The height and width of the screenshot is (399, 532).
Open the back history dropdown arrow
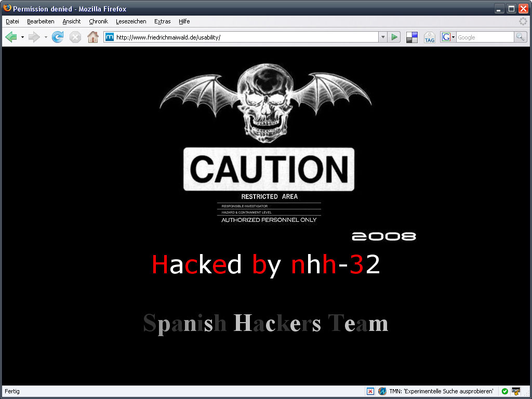pos(22,37)
